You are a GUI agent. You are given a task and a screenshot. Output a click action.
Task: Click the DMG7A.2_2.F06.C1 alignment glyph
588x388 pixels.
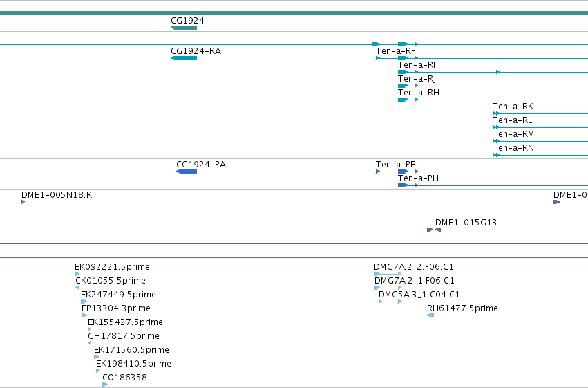pyautogui.click(x=388, y=274)
